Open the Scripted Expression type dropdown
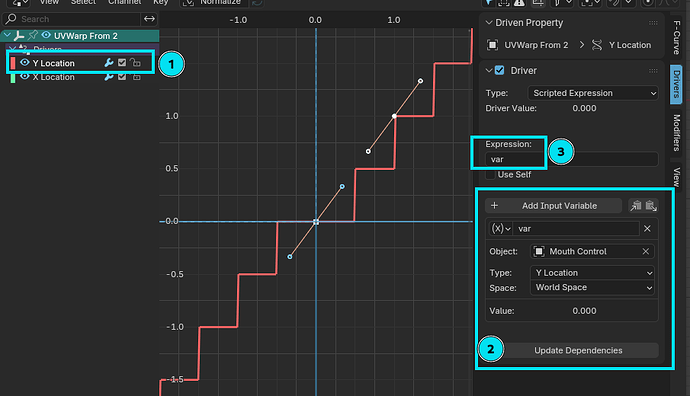This screenshot has width=690, height=396. pyautogui.click(x=593, y=93)
